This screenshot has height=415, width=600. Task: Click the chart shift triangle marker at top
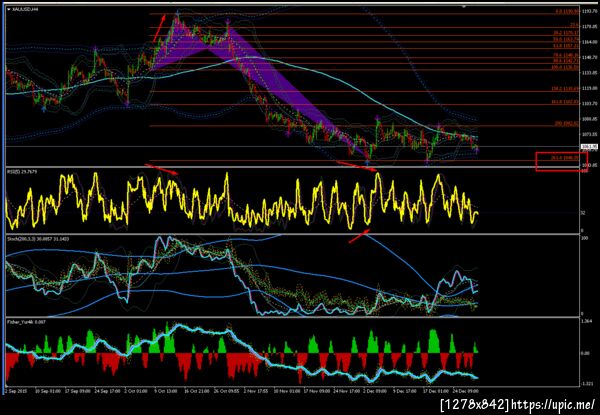click(464, 6)
